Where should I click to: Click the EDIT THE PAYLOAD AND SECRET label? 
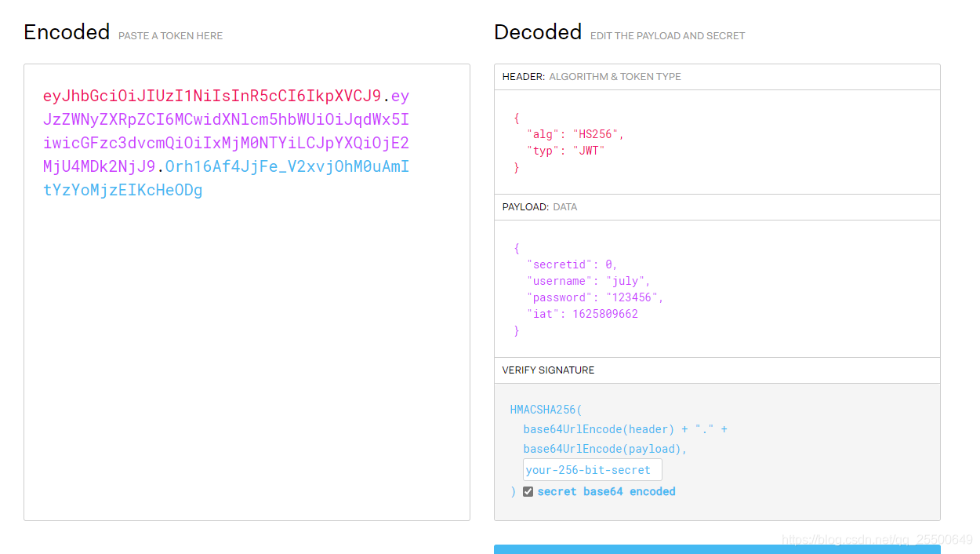[667, 35]
